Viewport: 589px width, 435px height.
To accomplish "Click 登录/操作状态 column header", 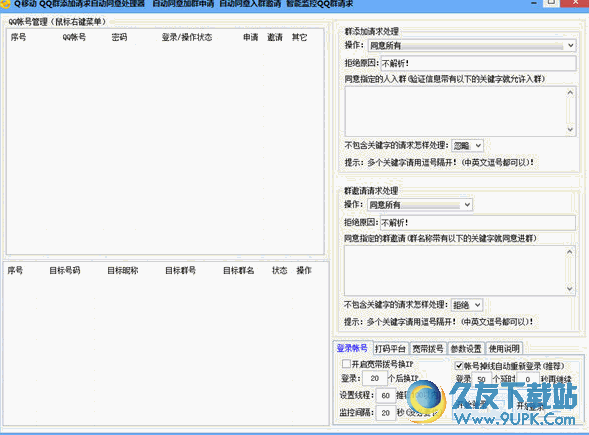I will point(187,37).
